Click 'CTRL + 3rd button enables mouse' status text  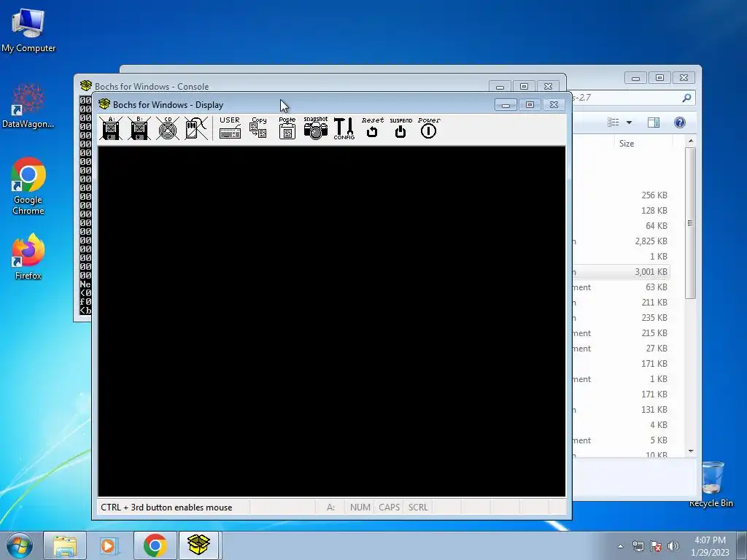click(x=166, y=507)
